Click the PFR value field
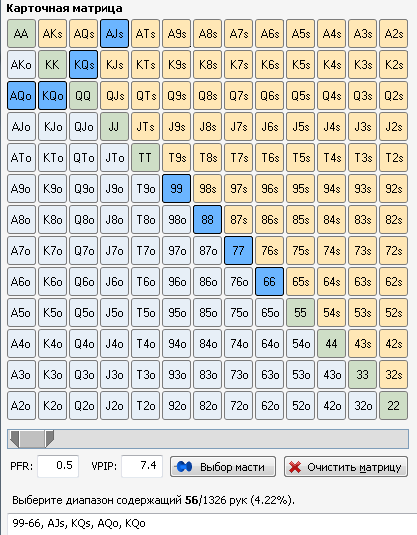The image size is (417, 535). 58,466
